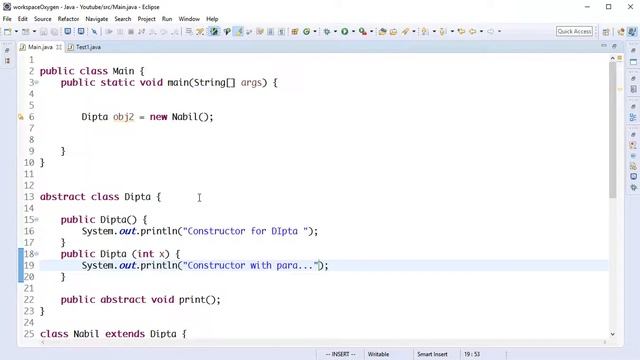Click the Search flashlight toolbar icon
Viewport: 640px width, 360px height.
(x=405, y=31)
